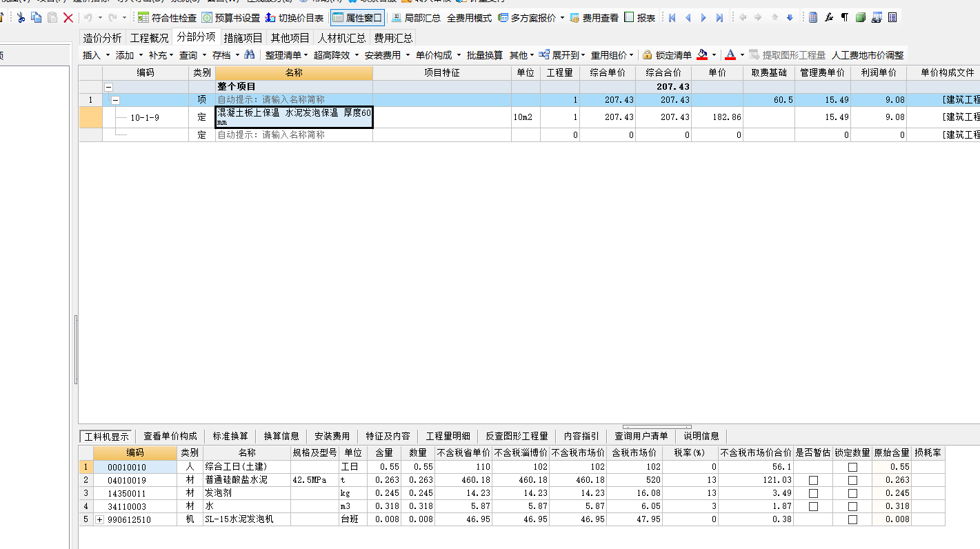The width and height of the screenshot is (980, 549).
Task: Go to next record blue arrow
Action: tap(703, 18)
